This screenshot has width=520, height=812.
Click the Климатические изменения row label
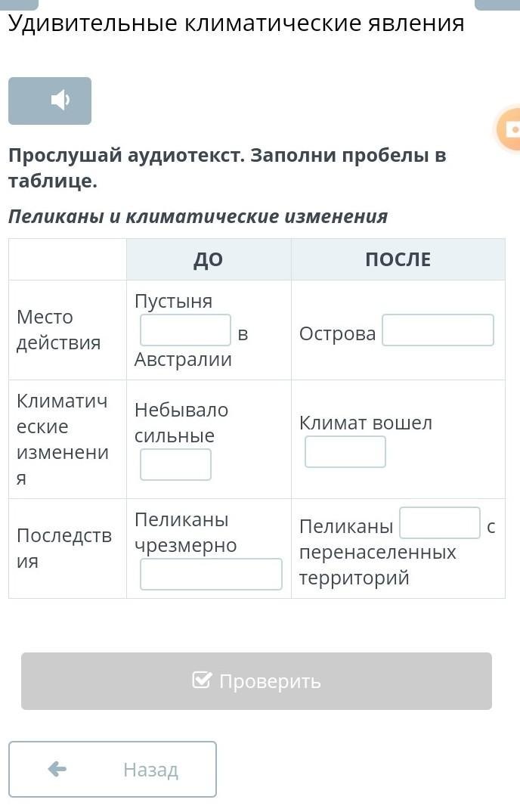coord(63,439)
